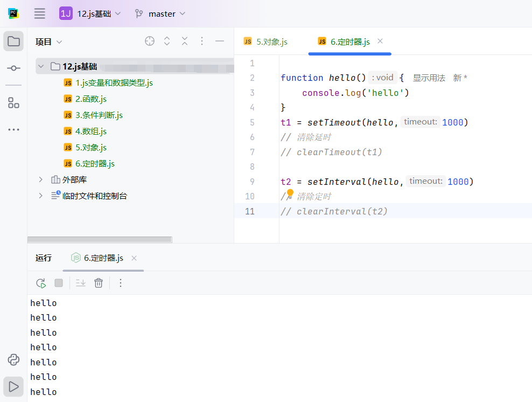Switch to the 5.对象.js editor tab
The image size is (532, 402).
tap(266, 41)
